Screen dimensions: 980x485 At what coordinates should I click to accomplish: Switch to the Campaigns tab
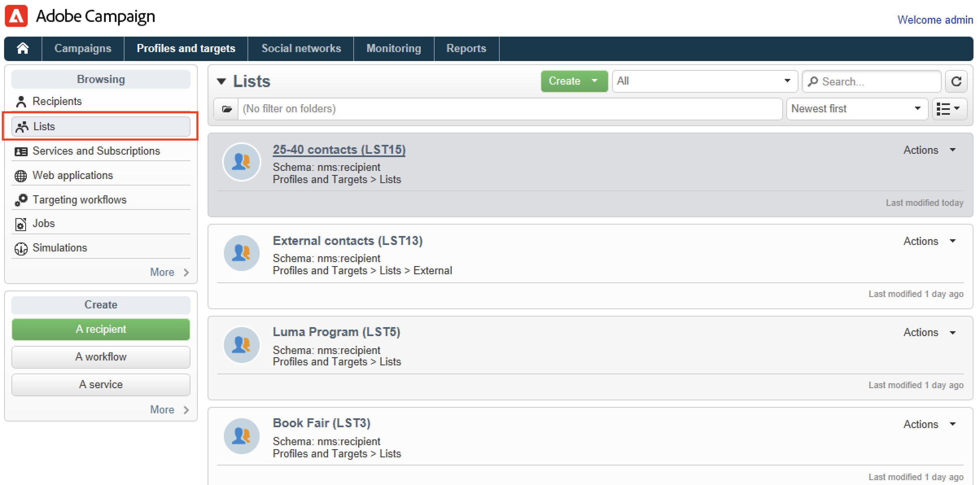pos(83,48)
